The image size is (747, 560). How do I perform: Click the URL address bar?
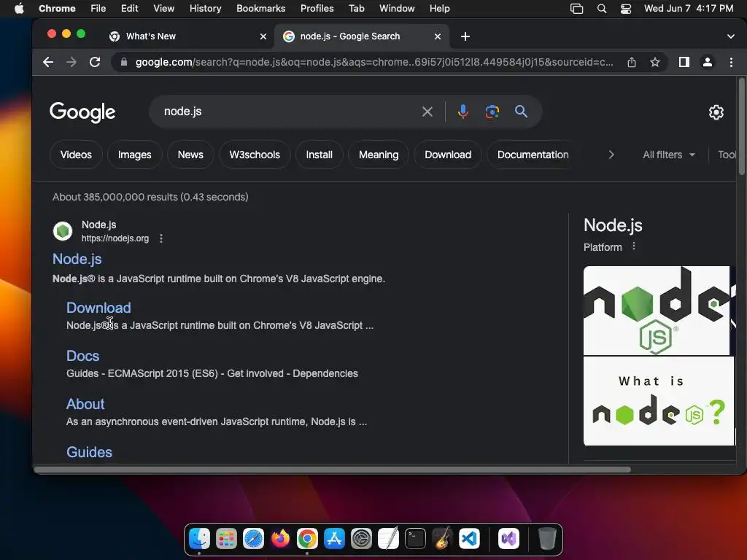(x=374, y=62)
